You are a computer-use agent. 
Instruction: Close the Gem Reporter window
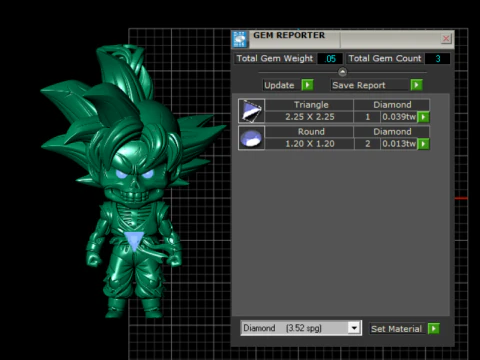click(446, 39)
